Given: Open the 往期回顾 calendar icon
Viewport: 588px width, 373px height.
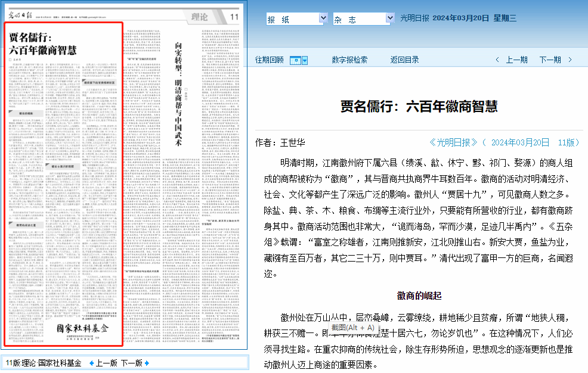Looking at the screenshot, I should 295,60.
